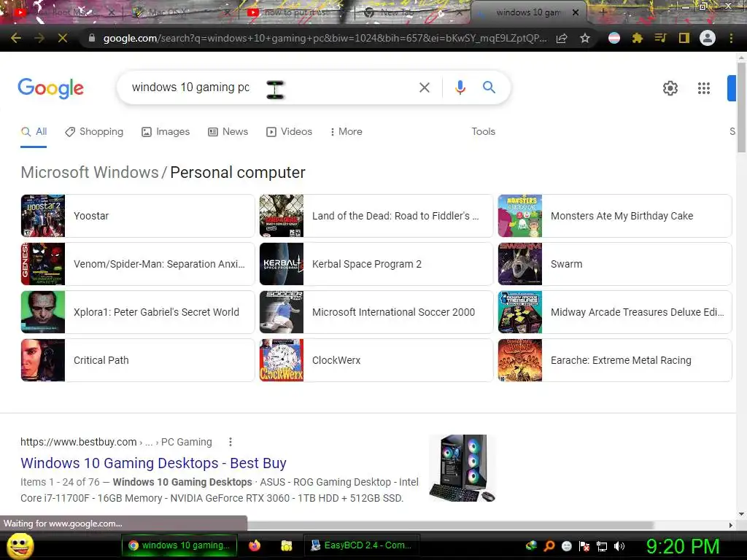
Task: Click the back navigation arrow
Action: pyautogui.click(x=16, y=38)
